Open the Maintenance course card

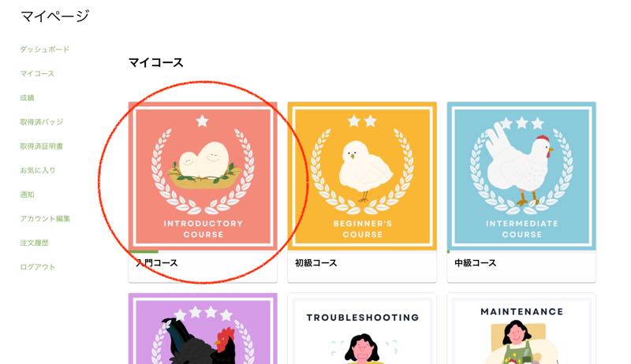click(521, 329)
